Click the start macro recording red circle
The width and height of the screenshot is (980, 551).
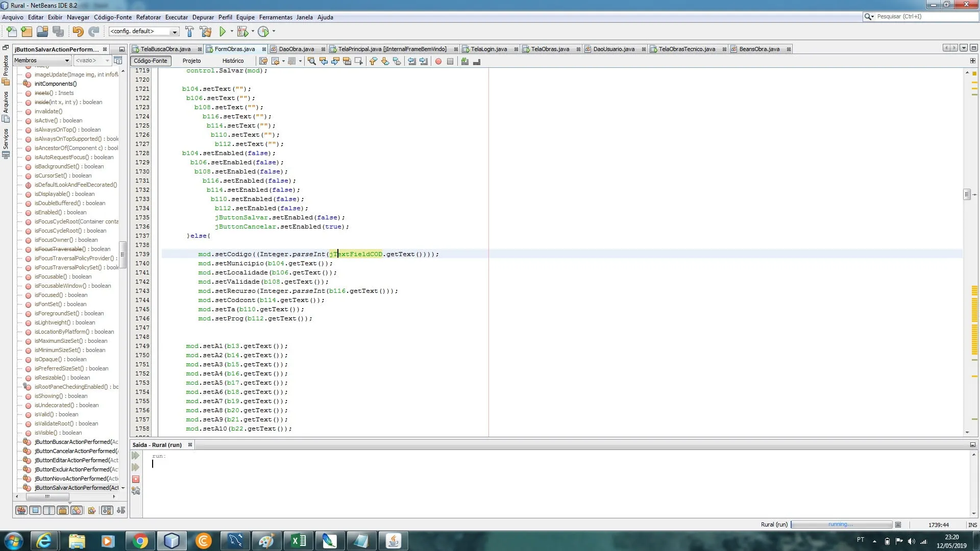[438, 61]
